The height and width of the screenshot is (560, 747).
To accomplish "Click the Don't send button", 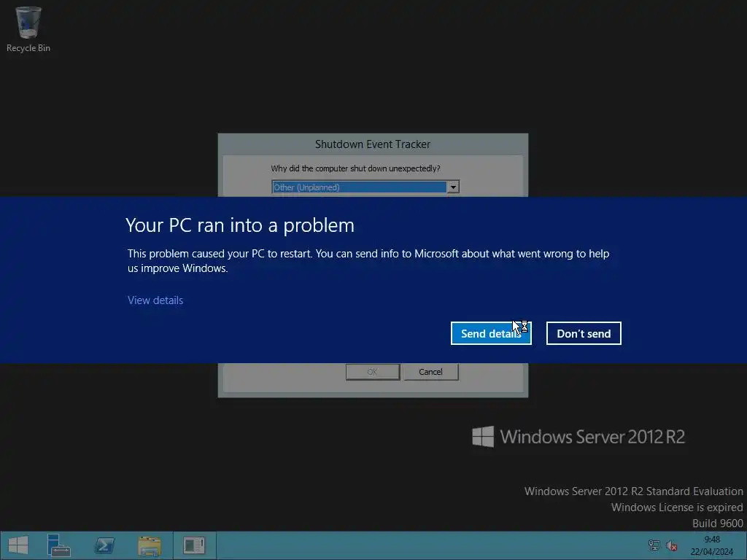I will click(584, 333).
